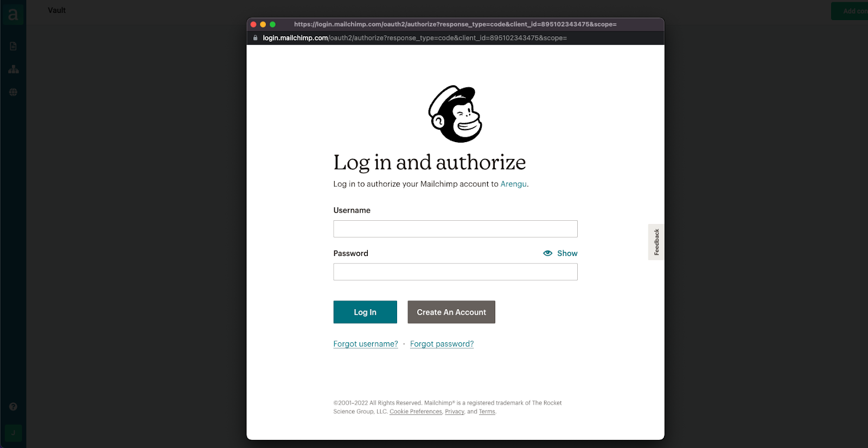This screenshot has height=448, width=868.
Task: Open the flows hierarchy icon in Arengu sidebar
Action: point(14,69)
